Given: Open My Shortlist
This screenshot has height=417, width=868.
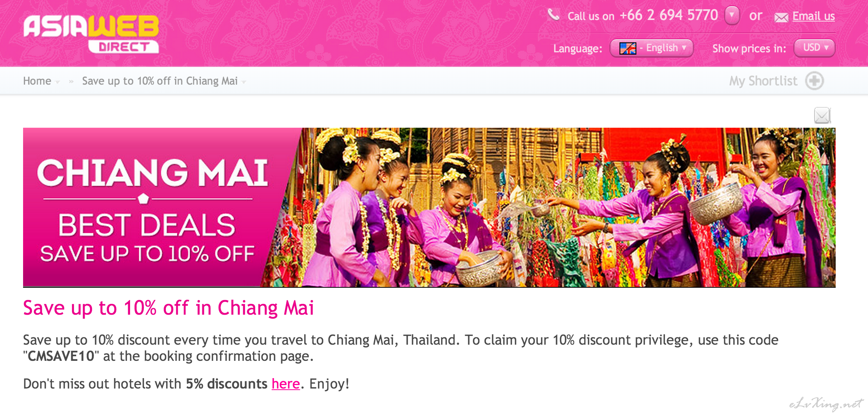Looking at the screenshot, I should (763, 81).
